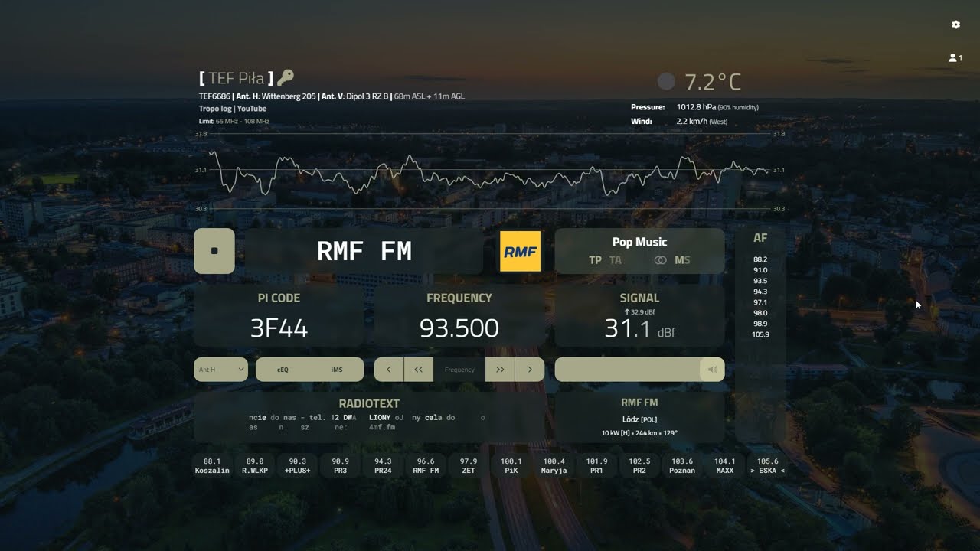Select 104.1 MAXX preset

pos(725,466)
